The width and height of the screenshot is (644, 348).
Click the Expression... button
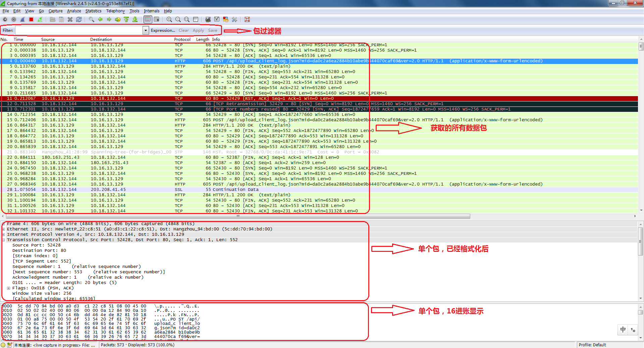pos(163,30)
